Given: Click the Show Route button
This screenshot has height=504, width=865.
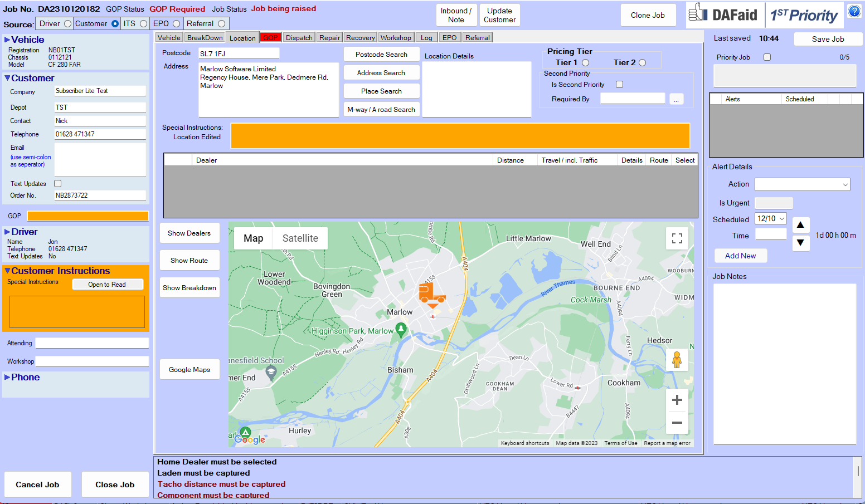Looking at the screenshot, I should 189,261.
